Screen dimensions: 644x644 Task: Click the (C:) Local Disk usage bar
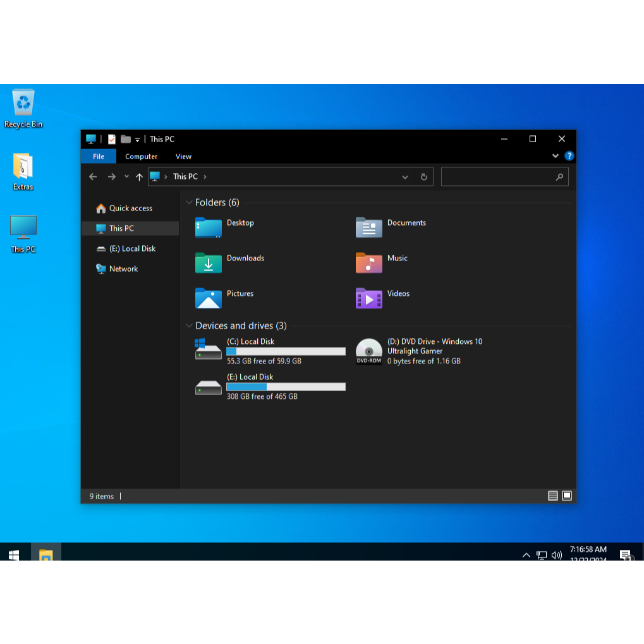coord(286,351)
